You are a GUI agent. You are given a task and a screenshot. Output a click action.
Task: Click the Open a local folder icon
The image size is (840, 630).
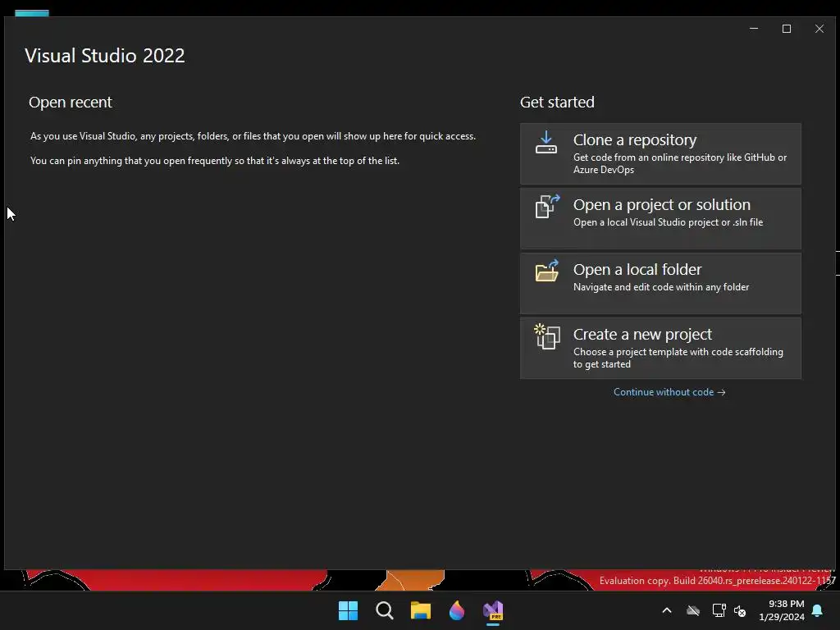[547, 271]
